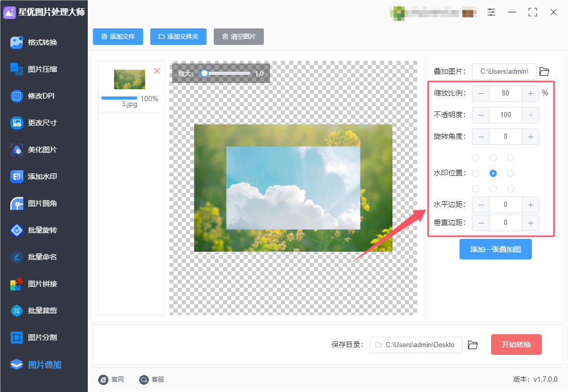This screenshot has height=392, width=568.
Task: Click the 添加文件 add file button
Action: click(x=118, y=37)
